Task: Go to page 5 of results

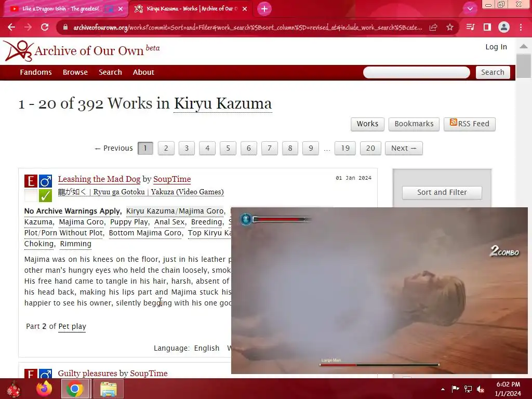Action: coord(228,148)
